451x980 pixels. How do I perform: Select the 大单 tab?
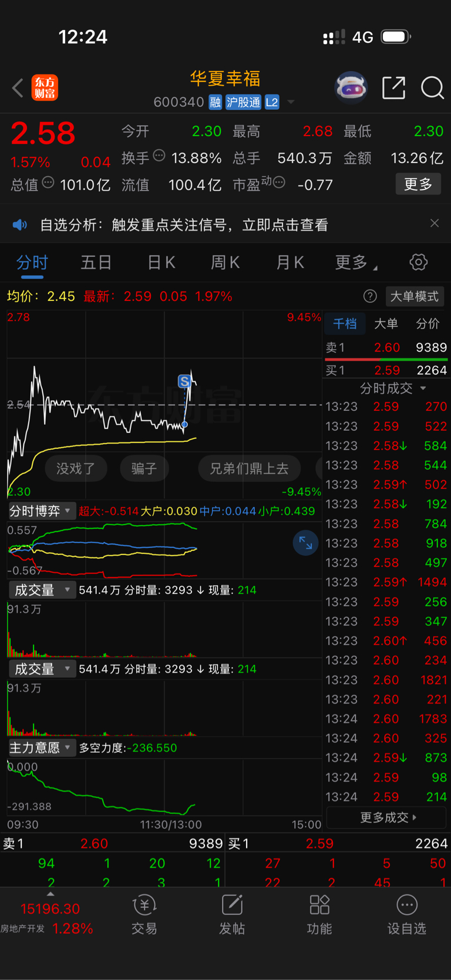point(386,323)
